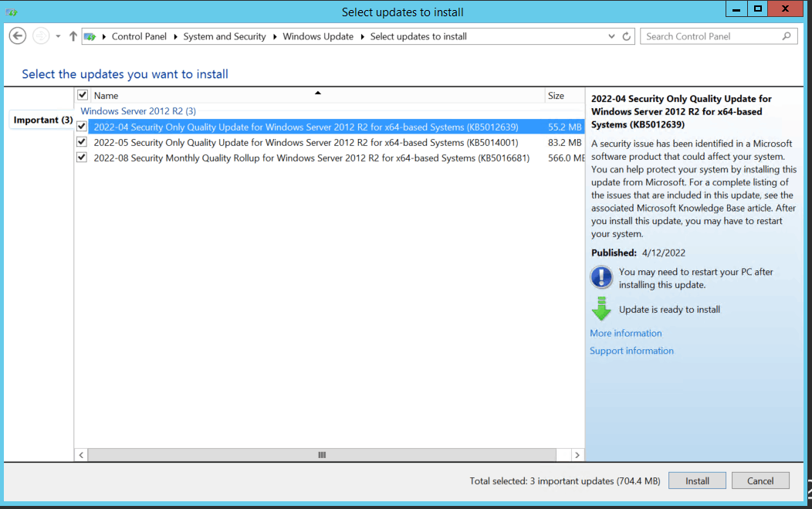Open the More information link
Screen dimensions: 812x509
625,334
